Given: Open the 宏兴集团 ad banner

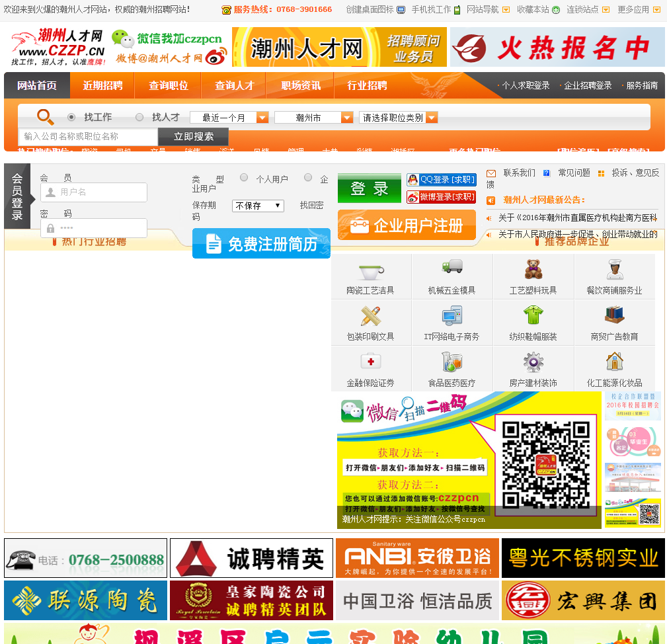Looking at the screenshot, I should [x=583, y=600].
